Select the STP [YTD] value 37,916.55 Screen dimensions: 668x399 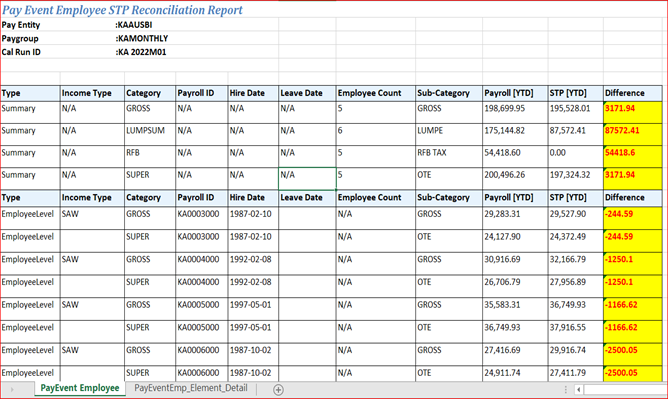coord(575,332)
